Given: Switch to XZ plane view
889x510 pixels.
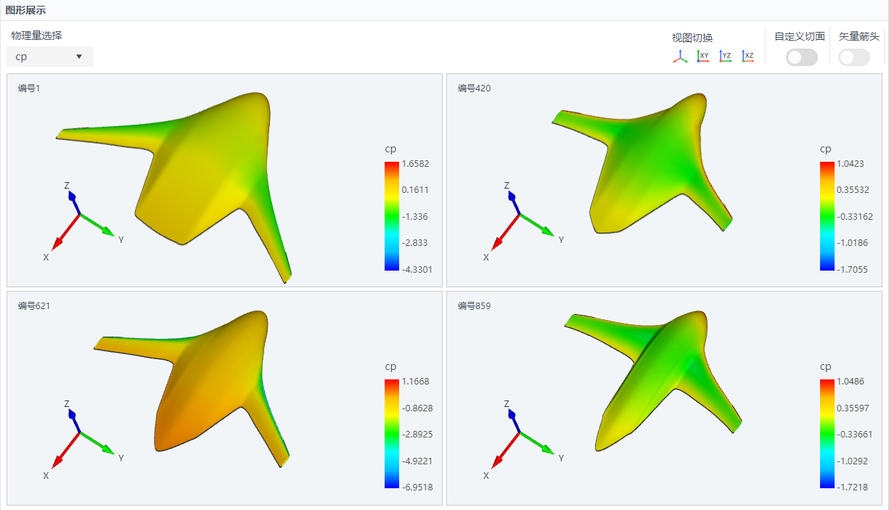Looking at the screenshot, I should click(x=748, y=56).
